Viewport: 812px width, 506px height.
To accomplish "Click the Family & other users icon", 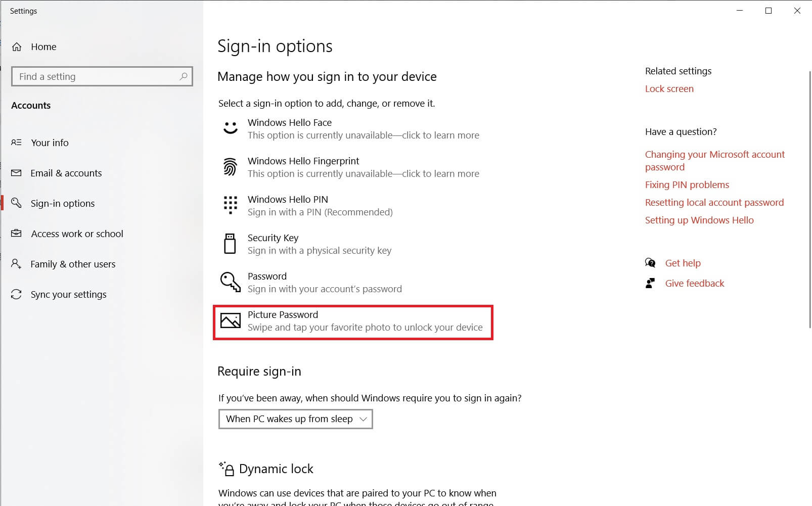I will pos(16,263).
